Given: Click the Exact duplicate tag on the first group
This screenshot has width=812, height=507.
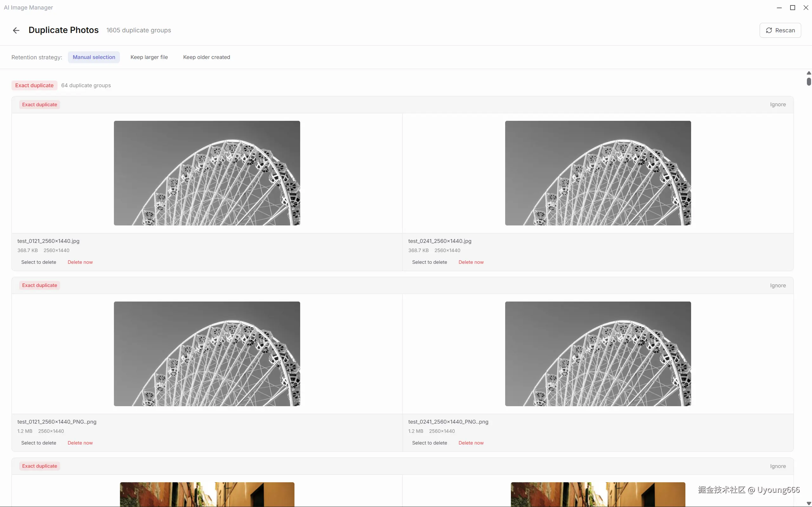Looking at the screenshot, I should (x=40, y=105).
